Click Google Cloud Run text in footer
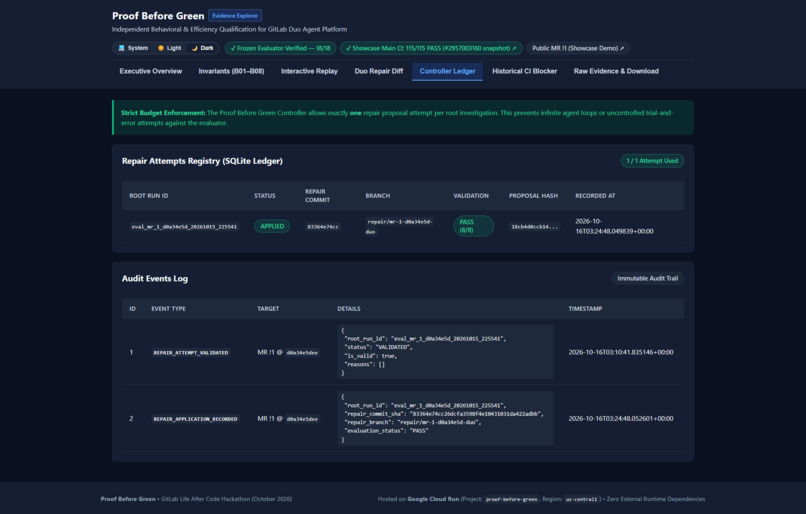Viewport: 806px width, 514px height. [433, 499]
